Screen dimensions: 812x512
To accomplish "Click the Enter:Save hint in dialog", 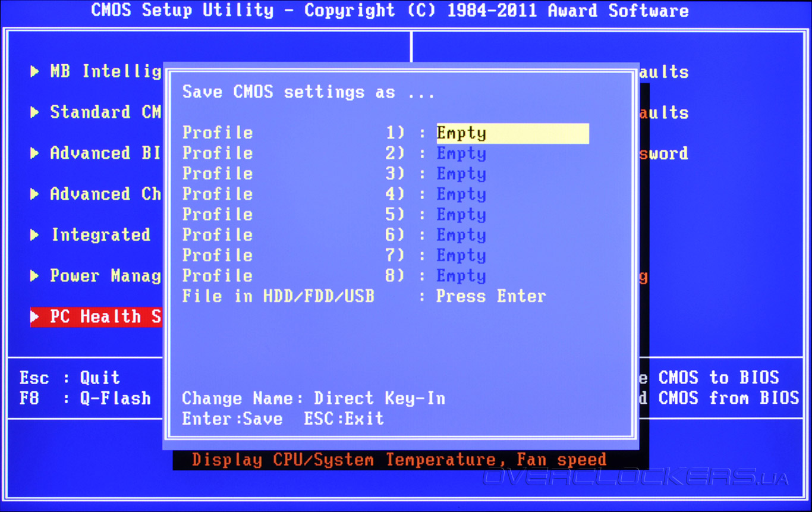I will pyautogui.click(x=232, y=419).
